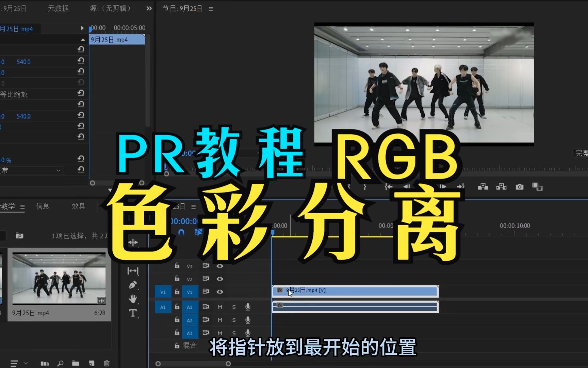
Task: Click the Export Frame camera icon
Action: pos(519,187)
